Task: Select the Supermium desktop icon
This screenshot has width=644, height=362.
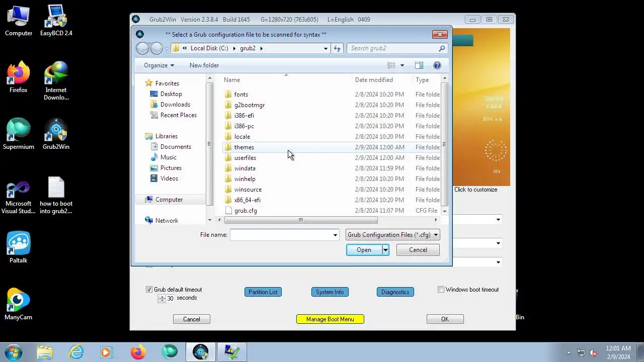Action: [18, 135]
